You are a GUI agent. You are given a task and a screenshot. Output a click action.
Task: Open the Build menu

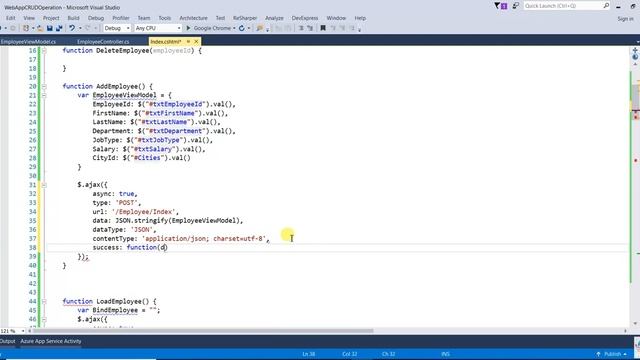click(x=73, y=18)
